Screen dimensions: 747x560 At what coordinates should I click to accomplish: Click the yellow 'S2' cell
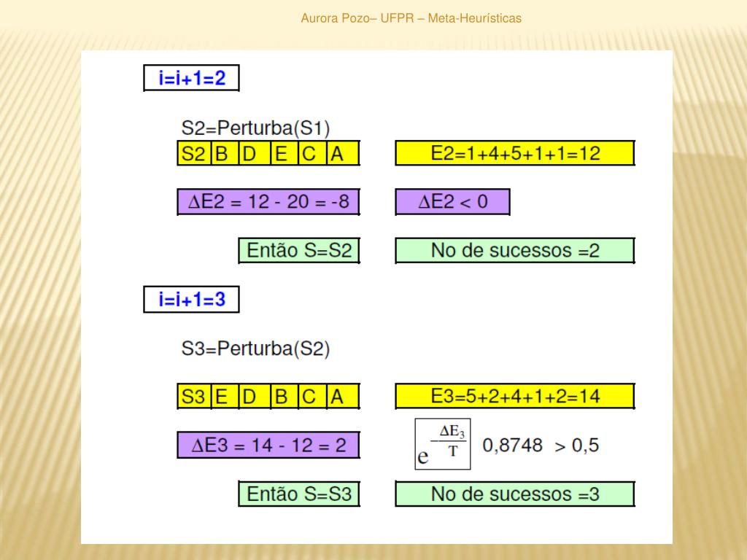click(194, 153)
